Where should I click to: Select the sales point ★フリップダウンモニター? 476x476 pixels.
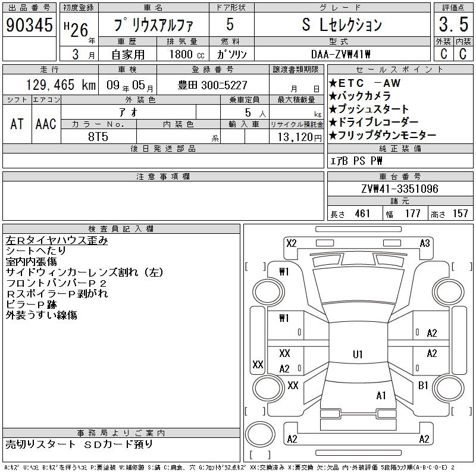(383, 135)
